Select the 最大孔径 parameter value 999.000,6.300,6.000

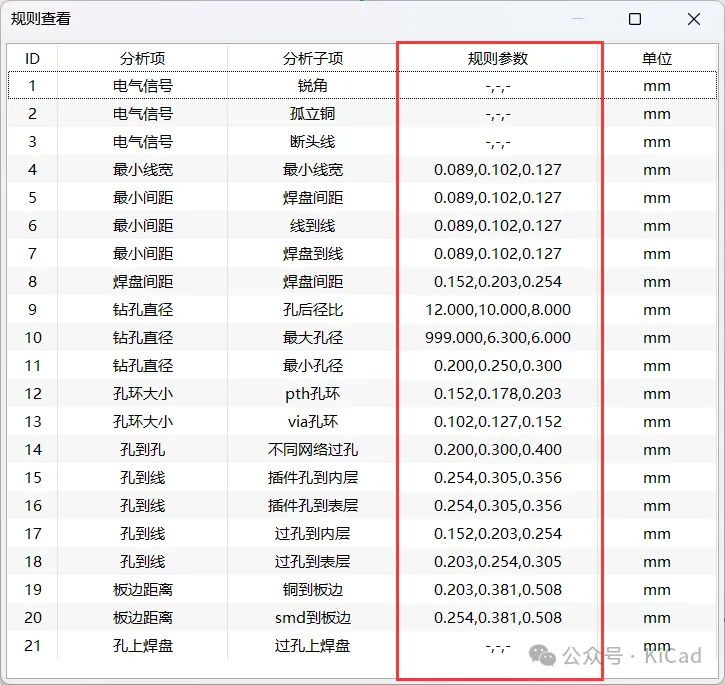click(498, 338)
